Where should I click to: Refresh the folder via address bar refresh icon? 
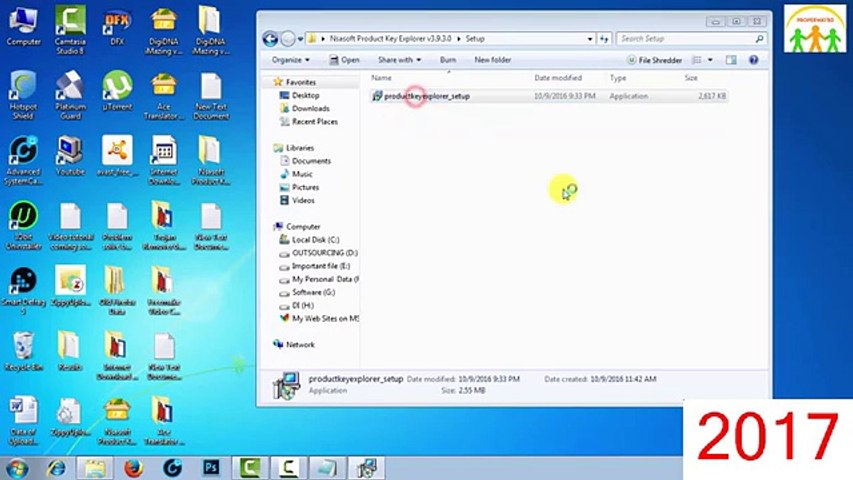coord(604,39)
